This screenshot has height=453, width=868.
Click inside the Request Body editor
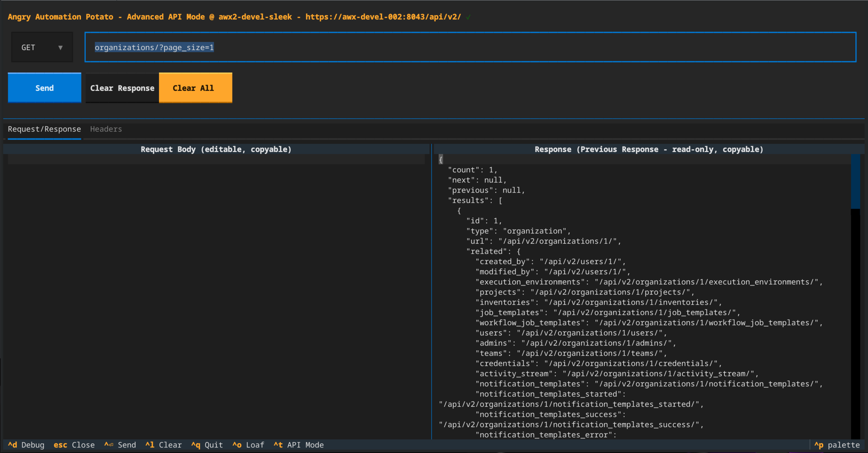pos(216,297)
